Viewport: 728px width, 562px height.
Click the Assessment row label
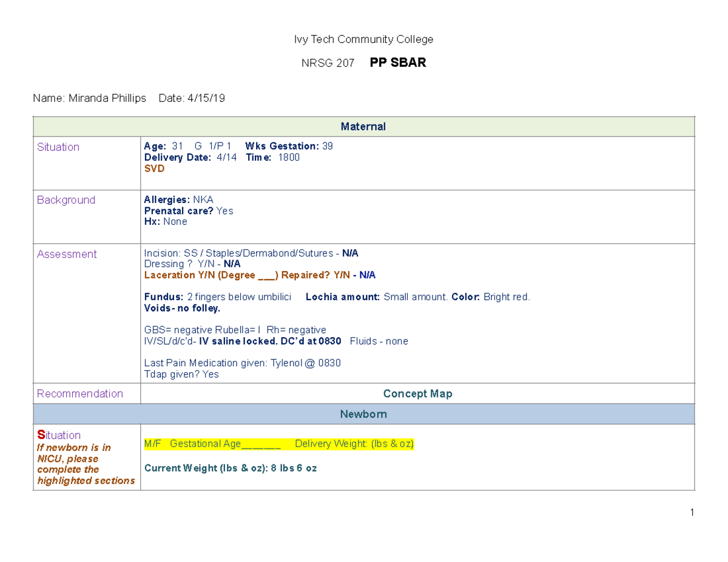click(67, 254)
